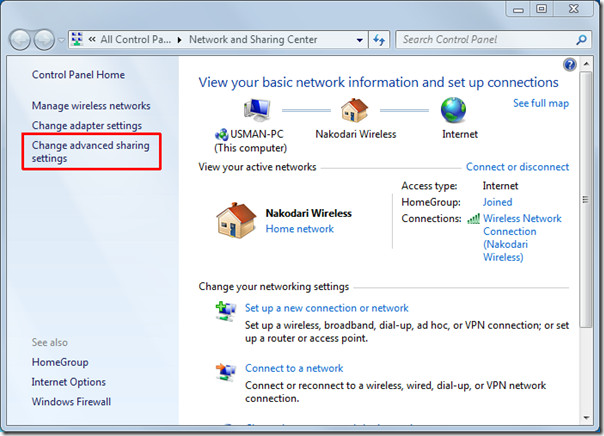604x436 pixels.
Task: Click the blue help question mark icon
Action: point(570,64)
